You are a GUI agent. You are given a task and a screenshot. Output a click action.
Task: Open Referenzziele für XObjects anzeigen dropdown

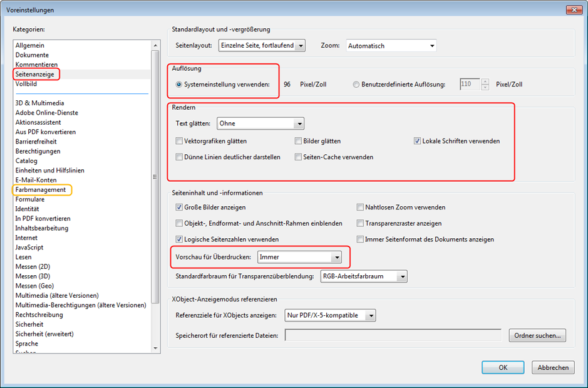click(x=330, y=315)
